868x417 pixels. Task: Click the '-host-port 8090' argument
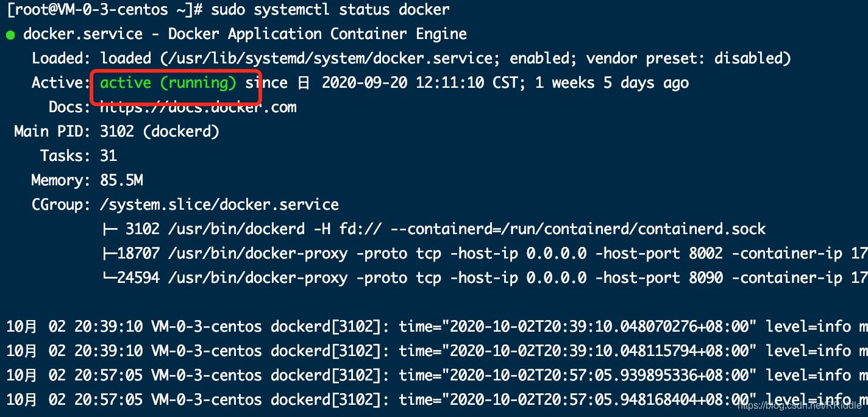click(x=659, y=278)
